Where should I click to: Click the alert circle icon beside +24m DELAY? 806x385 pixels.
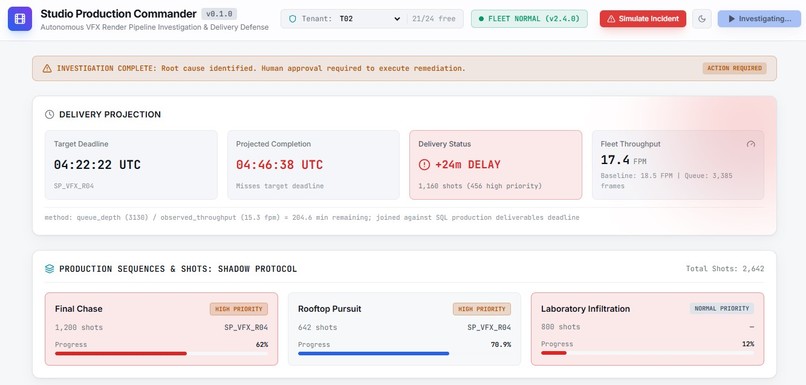point(424,165)
